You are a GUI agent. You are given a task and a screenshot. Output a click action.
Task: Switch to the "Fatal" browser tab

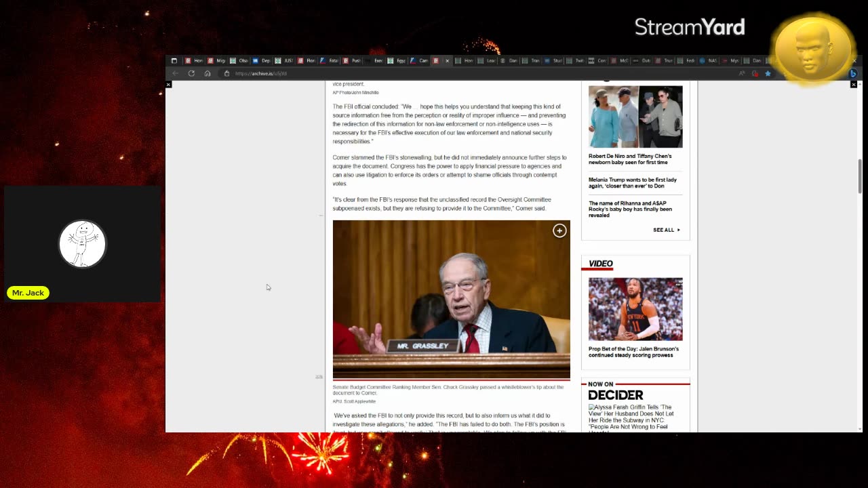coord(328,60)
